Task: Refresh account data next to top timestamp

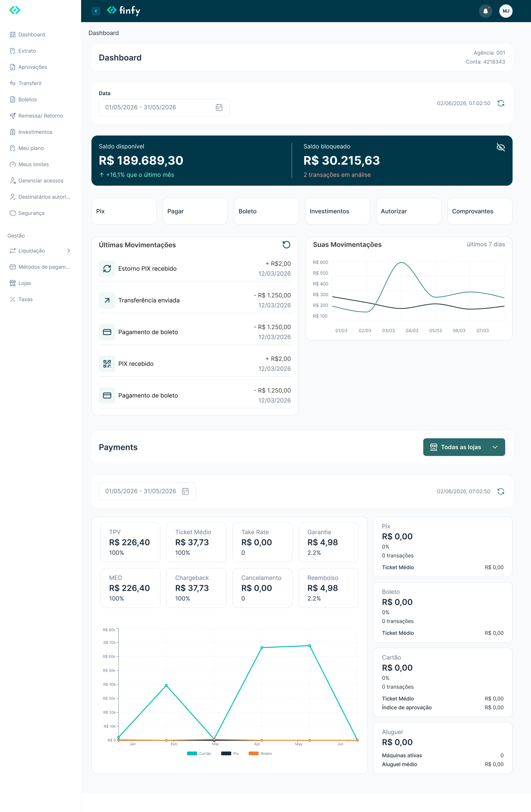Action: (x=501, y=103)
